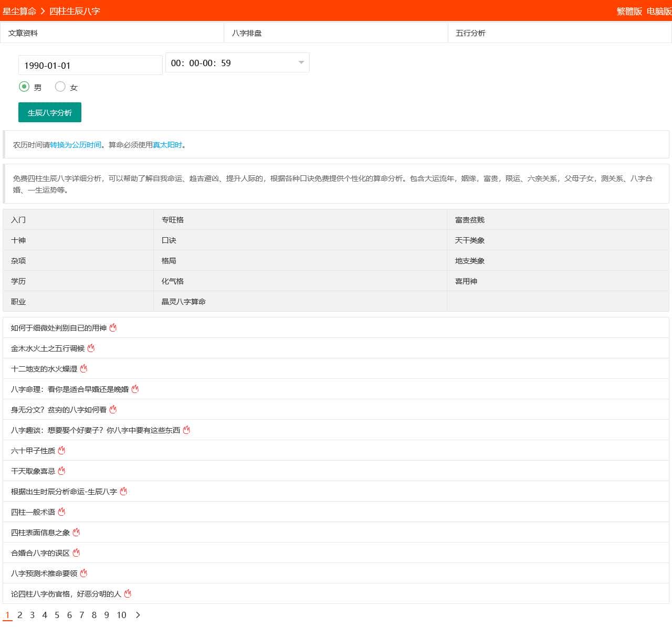The width and height of the screenshot is (672, 627).
Task: Select the 男 gender radio button
Action: point(24,87)
